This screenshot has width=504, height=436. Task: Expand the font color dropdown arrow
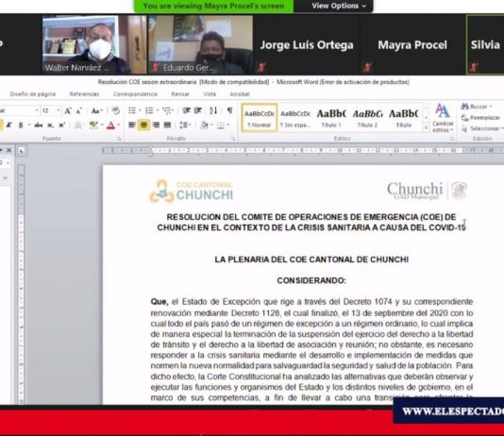[x=119, y=126]
